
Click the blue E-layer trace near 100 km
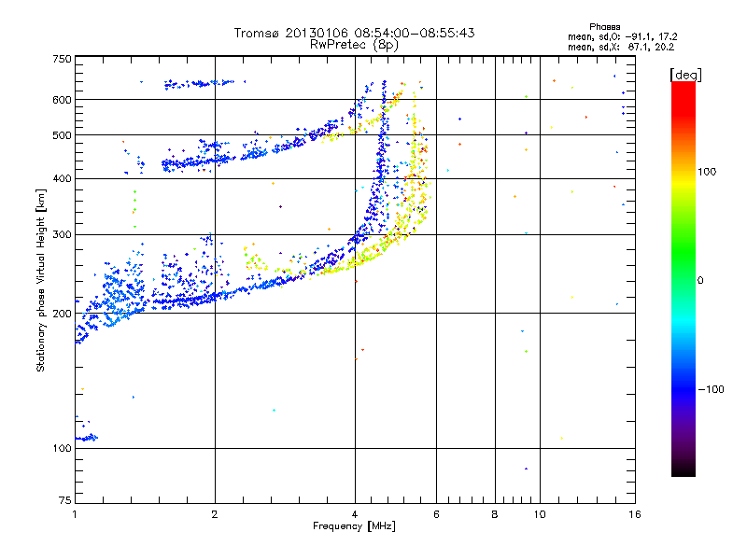pos(87,438)
